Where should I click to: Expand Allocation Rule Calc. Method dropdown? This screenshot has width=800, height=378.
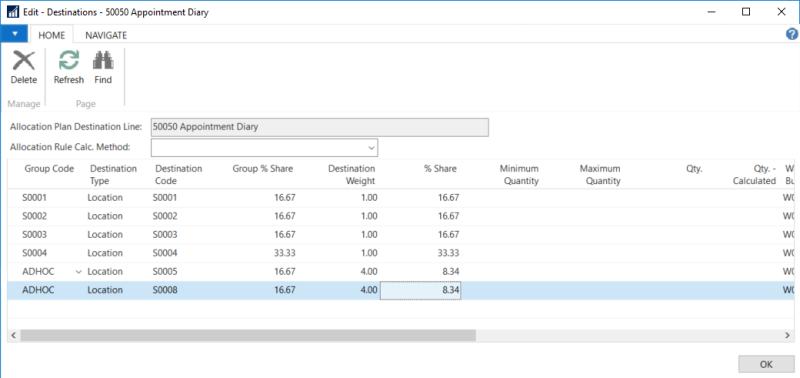pyautogui.click(x=371, y=147)
